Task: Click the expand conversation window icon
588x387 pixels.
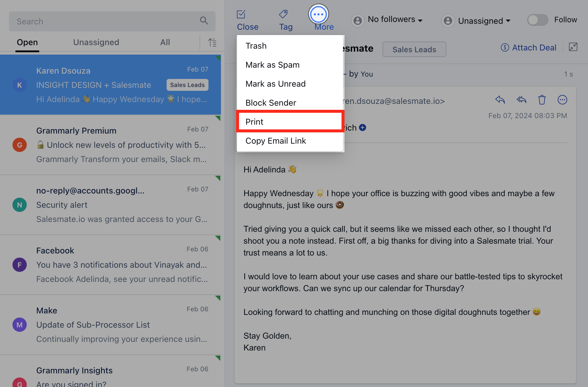Action: point(573,47)
